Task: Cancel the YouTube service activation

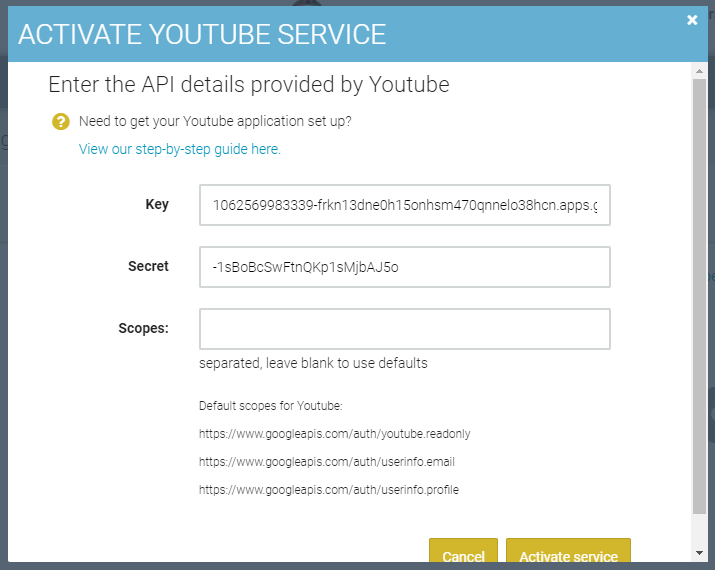Action: click(463, 551)
